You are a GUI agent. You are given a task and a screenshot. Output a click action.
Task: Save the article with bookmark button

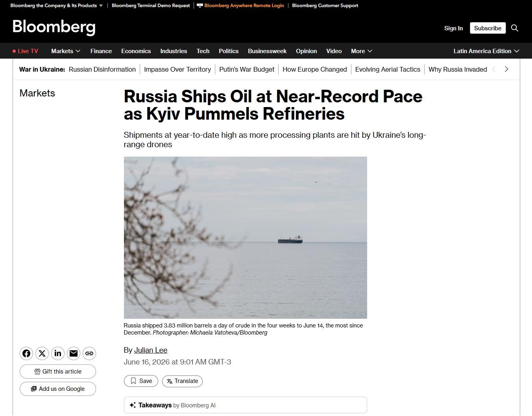tap(141, 381)
